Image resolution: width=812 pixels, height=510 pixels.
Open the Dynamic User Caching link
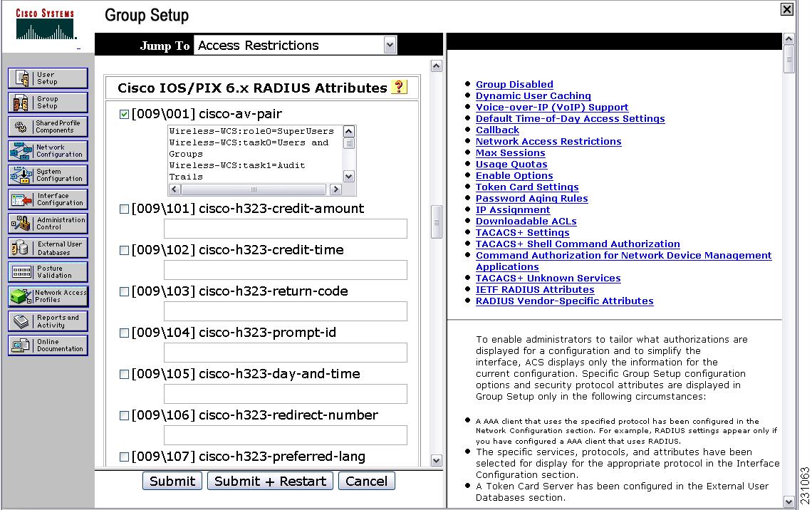[533, 95]
